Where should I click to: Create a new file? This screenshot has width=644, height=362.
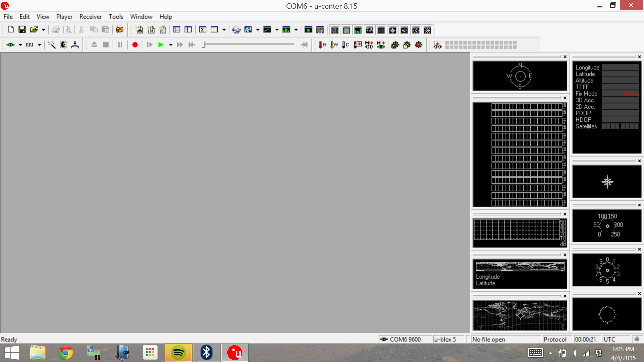tap(10, 29)
